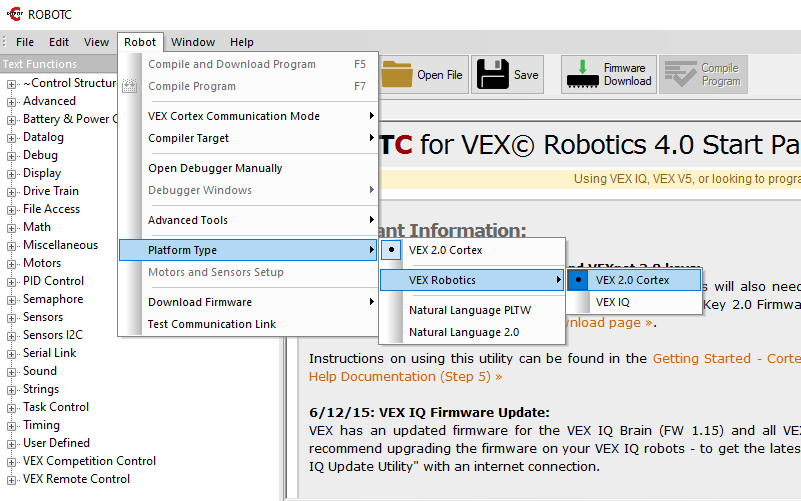The width and height of the screenshot is (801, 501).
Task: Select User Defined in the functions tree
Action: pyautogui.click(x=56, y=443)
